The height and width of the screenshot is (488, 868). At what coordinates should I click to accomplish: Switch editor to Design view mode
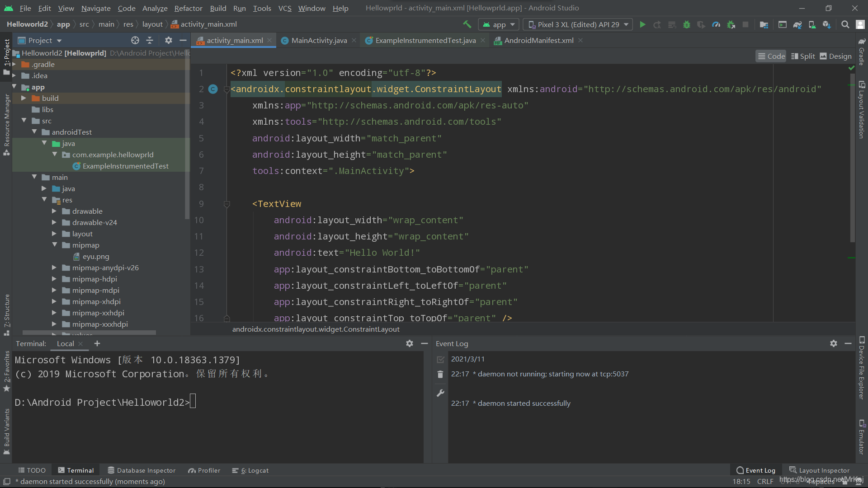tap(835, 56)
